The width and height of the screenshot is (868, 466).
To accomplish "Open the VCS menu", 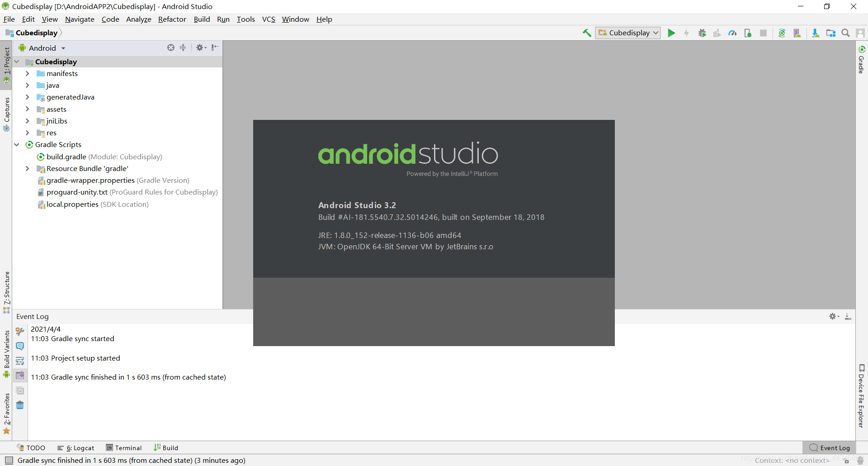I will point(269,19).
